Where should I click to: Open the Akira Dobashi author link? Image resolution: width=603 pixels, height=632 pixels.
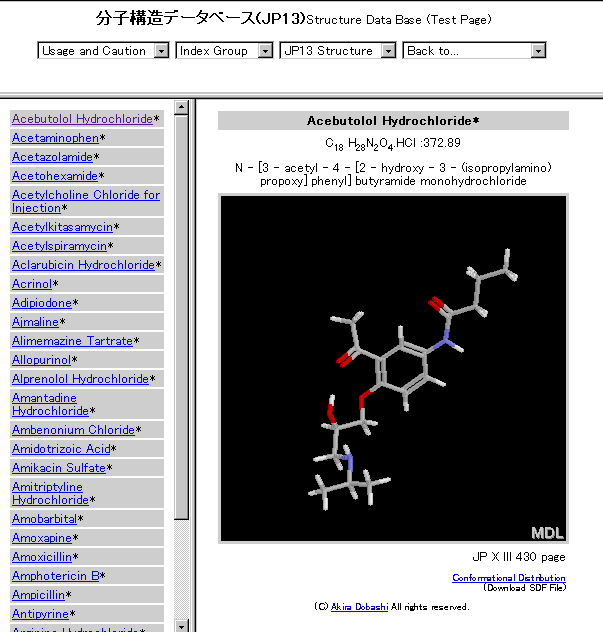point(359,607)
